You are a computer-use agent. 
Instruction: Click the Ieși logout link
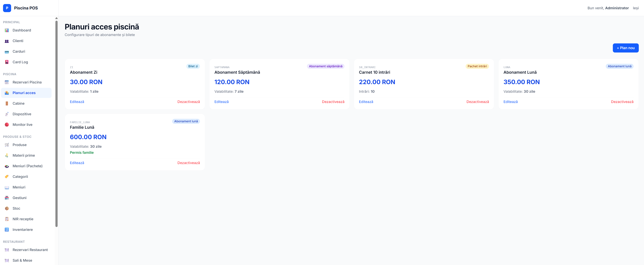(x=636, y=8)
